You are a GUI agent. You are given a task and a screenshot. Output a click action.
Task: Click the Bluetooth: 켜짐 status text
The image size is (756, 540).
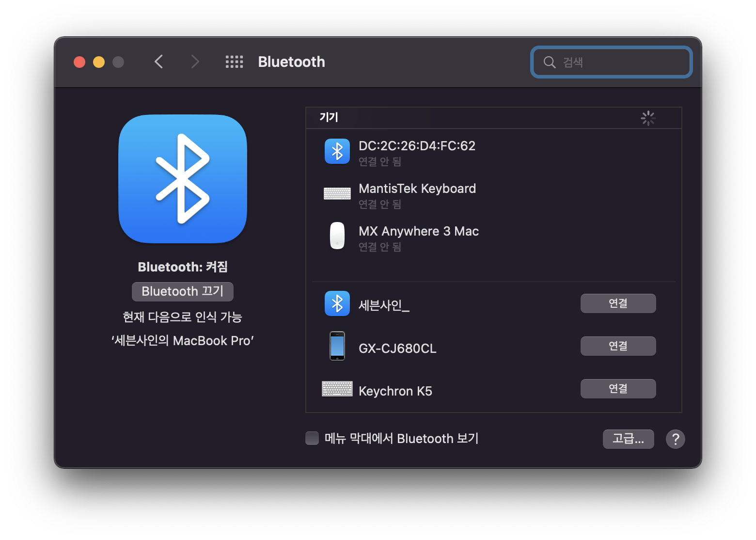point(183,267)
